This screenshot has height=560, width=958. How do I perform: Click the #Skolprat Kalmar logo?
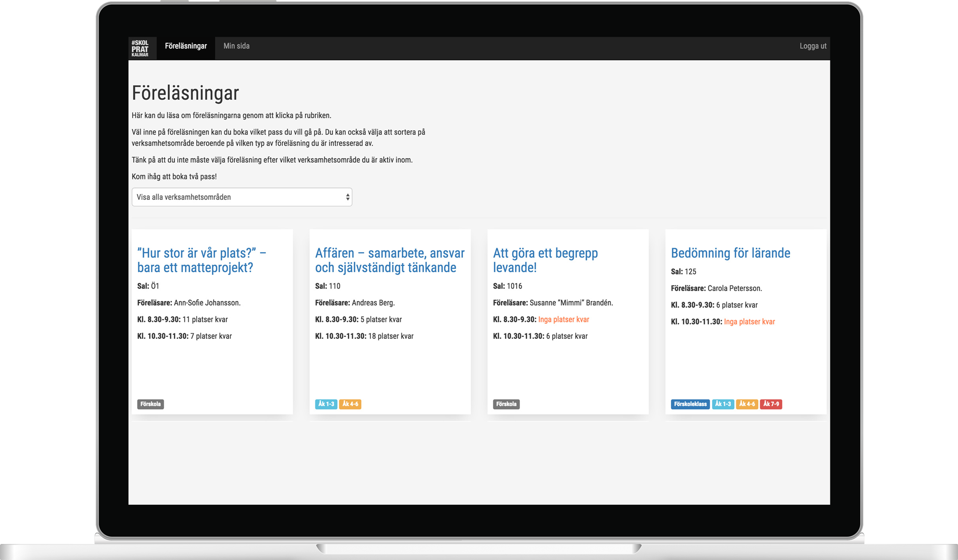click(x=140, y=48)
